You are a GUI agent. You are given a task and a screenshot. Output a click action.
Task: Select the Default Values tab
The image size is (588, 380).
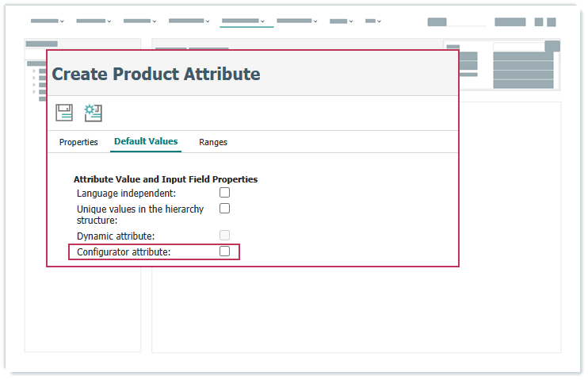coord(146,141)
